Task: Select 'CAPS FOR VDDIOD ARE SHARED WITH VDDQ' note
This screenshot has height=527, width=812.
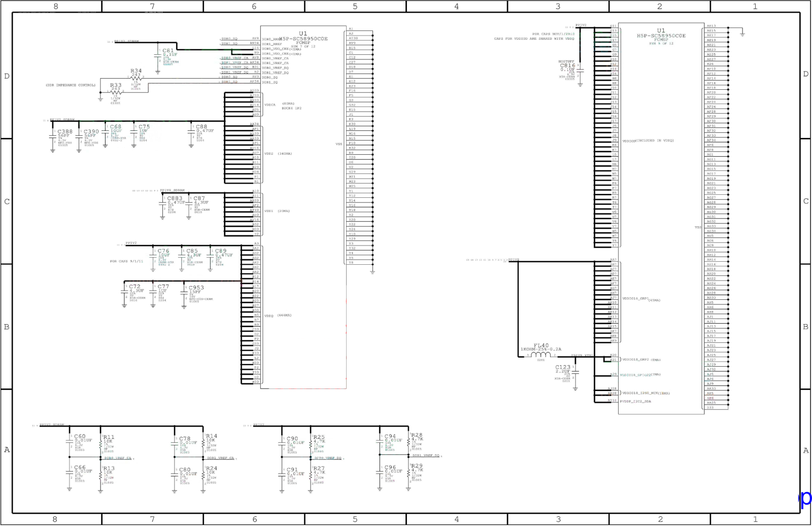Action: pos(534,39)
